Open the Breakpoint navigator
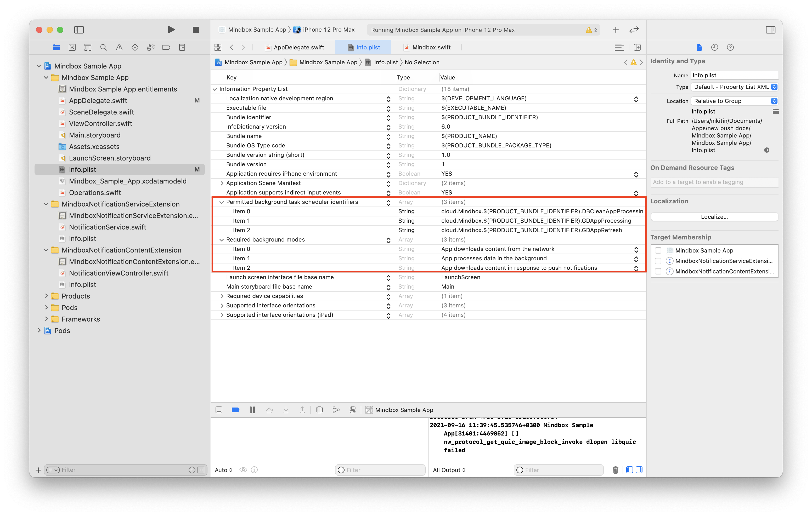 166,48
